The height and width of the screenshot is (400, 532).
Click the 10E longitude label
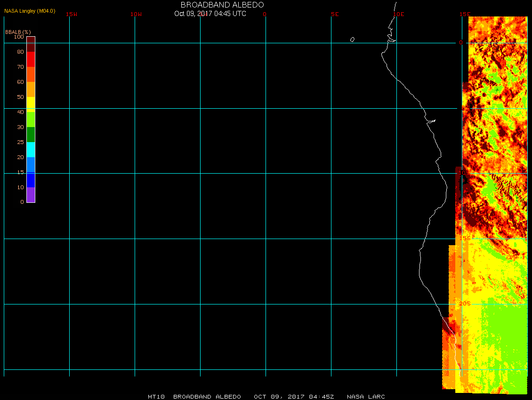click(399, 14)
